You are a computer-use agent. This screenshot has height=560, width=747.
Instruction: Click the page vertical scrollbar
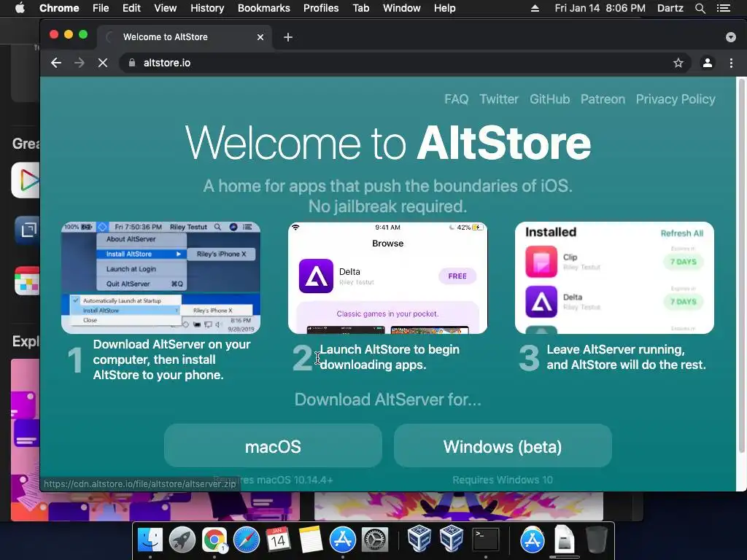click(741, 267)
